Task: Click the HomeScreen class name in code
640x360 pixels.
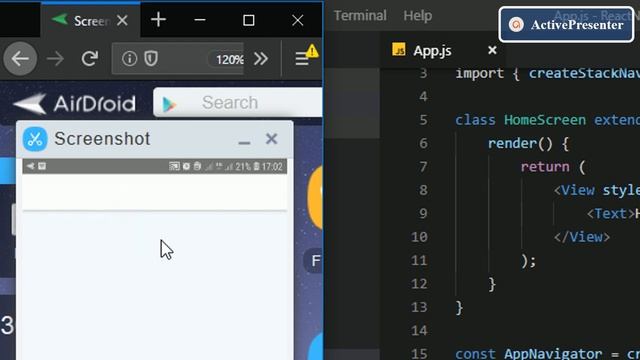Action: pos(545,120)
